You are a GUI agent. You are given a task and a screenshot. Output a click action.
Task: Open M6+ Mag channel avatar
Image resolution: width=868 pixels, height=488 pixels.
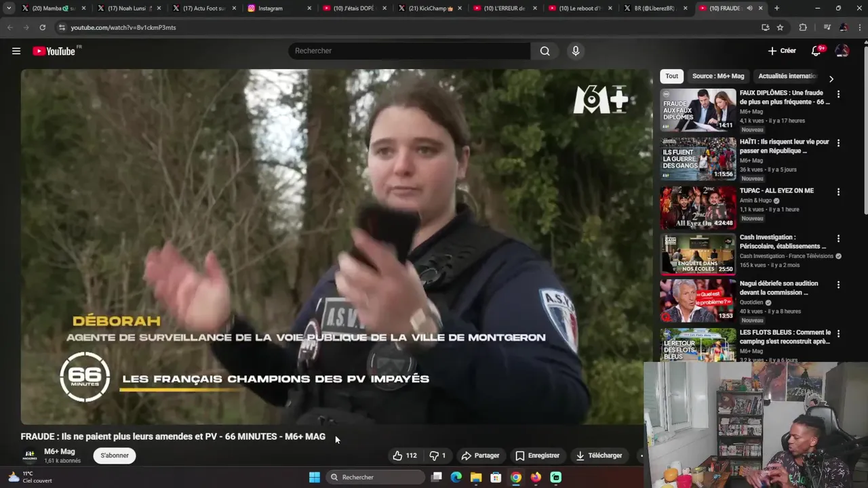click(30, 455)
